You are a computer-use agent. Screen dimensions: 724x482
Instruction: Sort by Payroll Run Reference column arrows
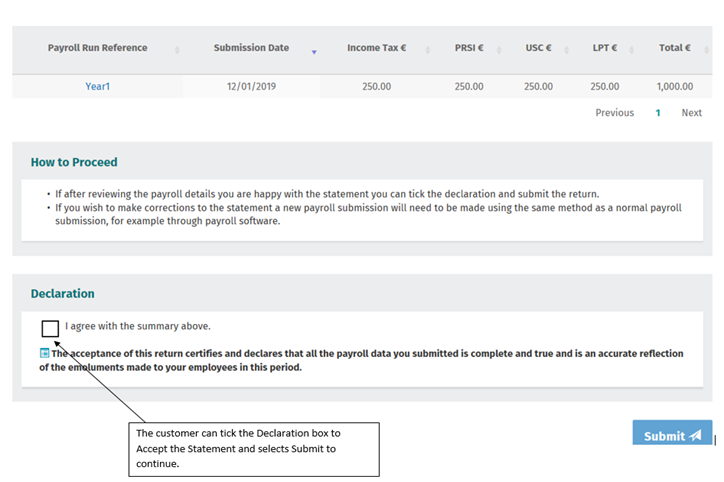point(177,50)
